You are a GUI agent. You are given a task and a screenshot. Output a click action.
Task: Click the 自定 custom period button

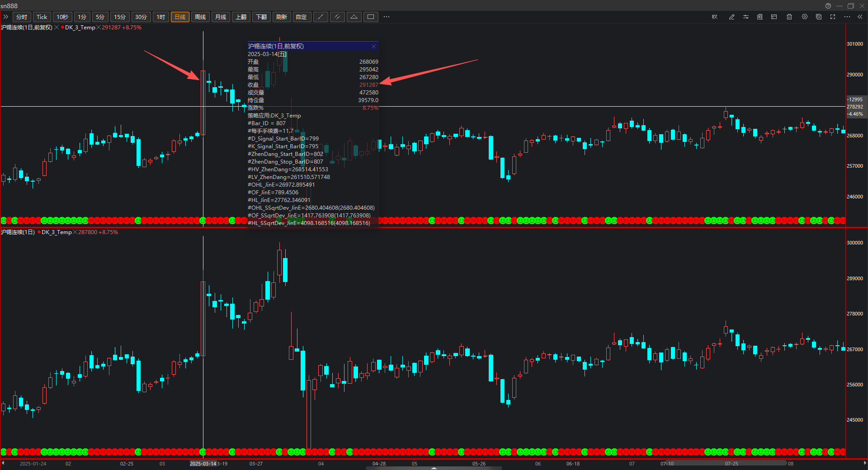pyautogui.click(x=301, y=17)
